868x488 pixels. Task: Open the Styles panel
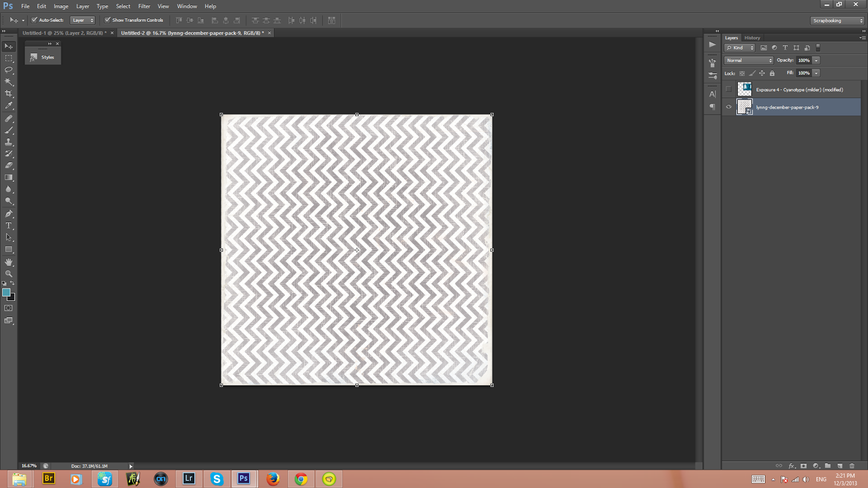(43, 57)
